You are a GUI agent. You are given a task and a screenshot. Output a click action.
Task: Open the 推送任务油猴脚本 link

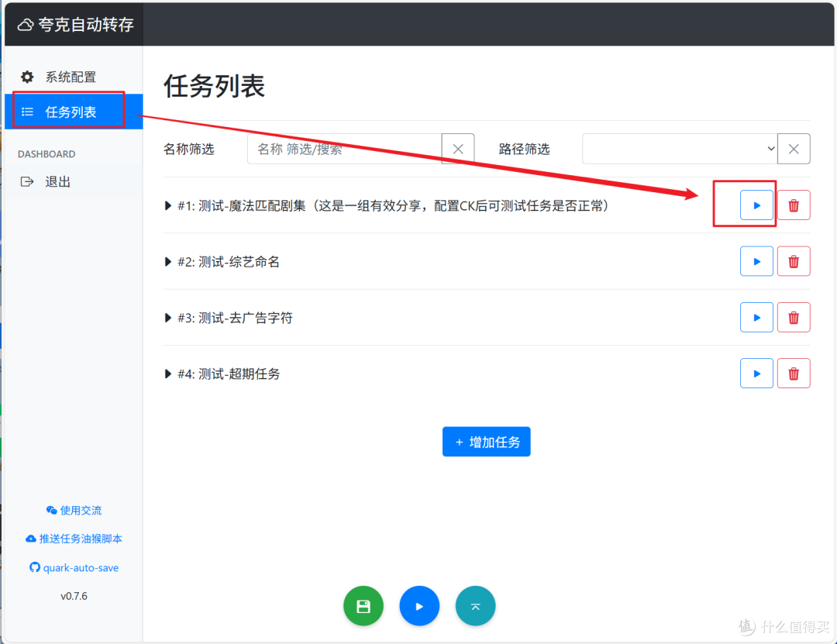74,539
